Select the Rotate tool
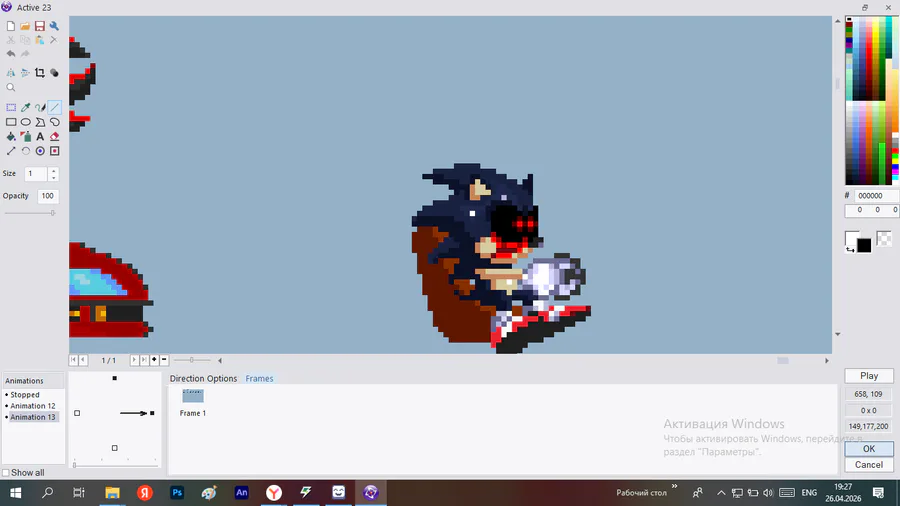The width and height of the screenshot is (900, 506). click(x=25, y=151)
